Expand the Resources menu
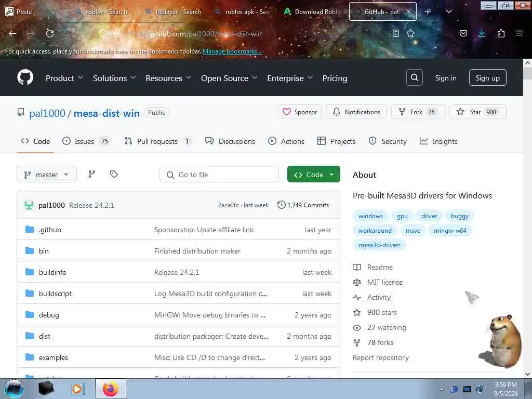The width and height of the screenshot is (532, 399). point(168,78)
